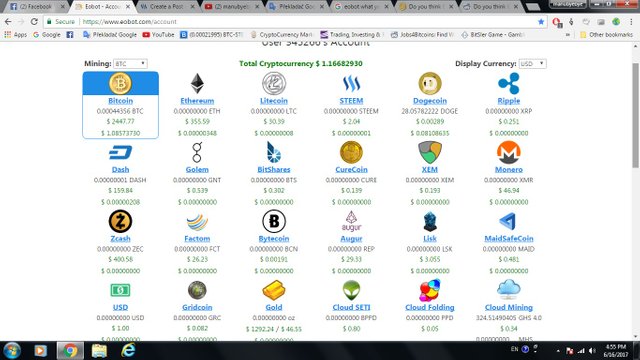The height and width of the screenshot is (360, 640).
Task: Click the Factom icon
Action: (197, 222)
